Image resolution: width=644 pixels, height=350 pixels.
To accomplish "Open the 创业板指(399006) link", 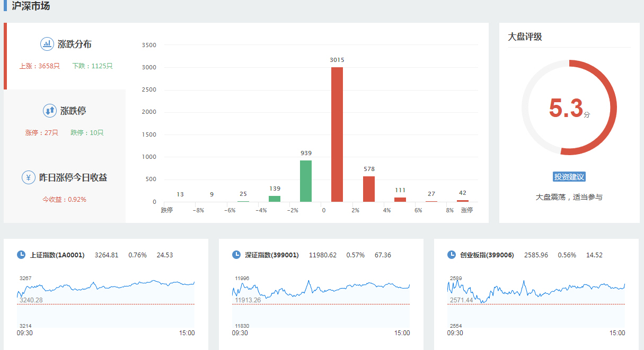I will pos(487,255).
